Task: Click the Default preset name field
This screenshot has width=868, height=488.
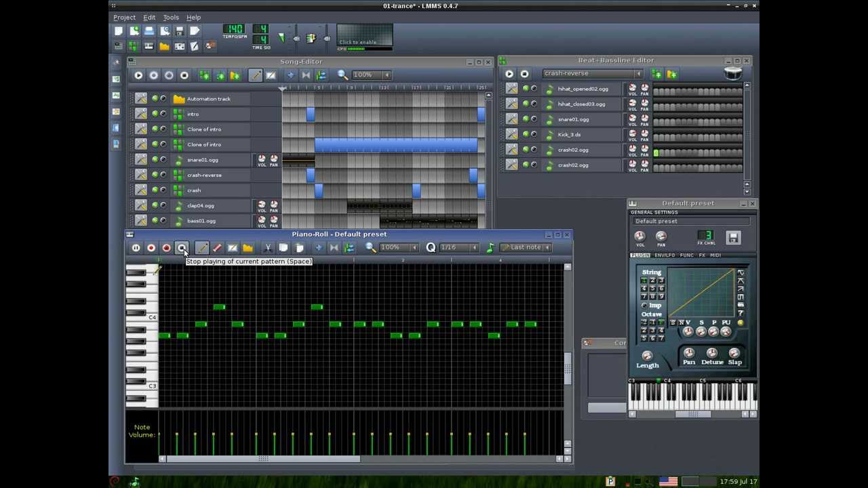Action: click(x=690, y=222)
